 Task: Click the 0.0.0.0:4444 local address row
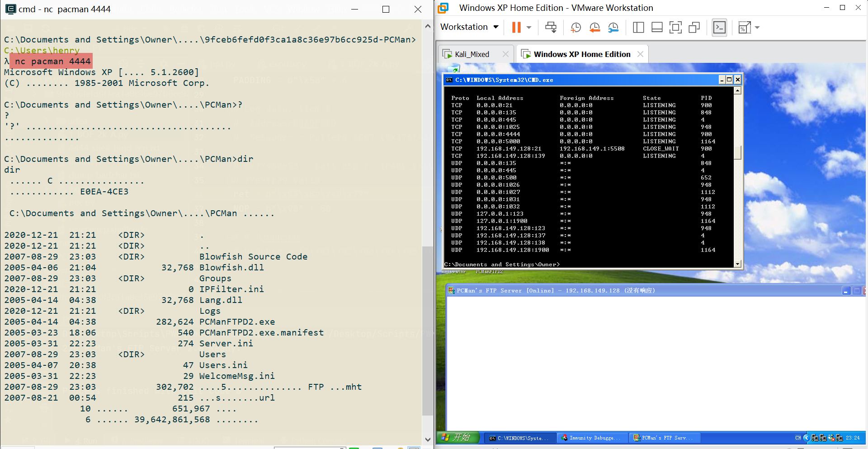click(498, 134)
